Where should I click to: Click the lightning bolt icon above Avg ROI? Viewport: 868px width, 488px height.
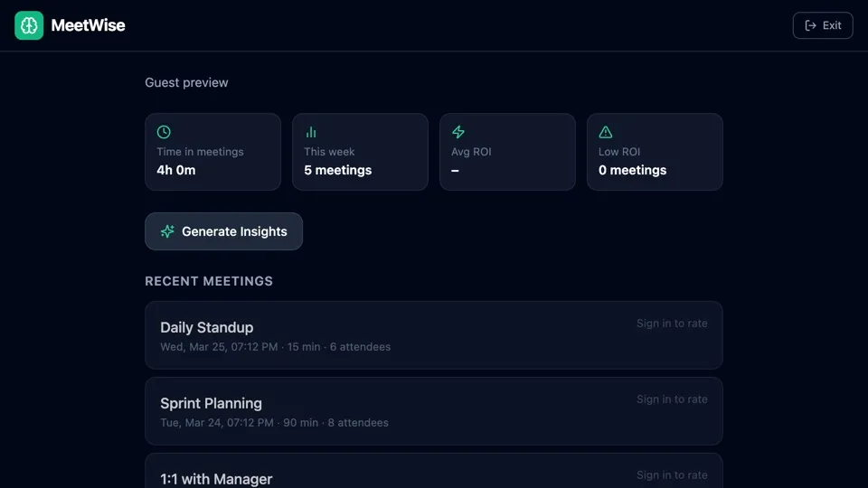458,132
